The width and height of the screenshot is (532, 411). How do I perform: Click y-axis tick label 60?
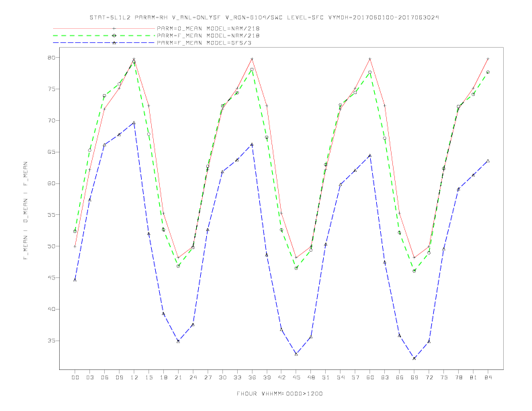[51, 183]
